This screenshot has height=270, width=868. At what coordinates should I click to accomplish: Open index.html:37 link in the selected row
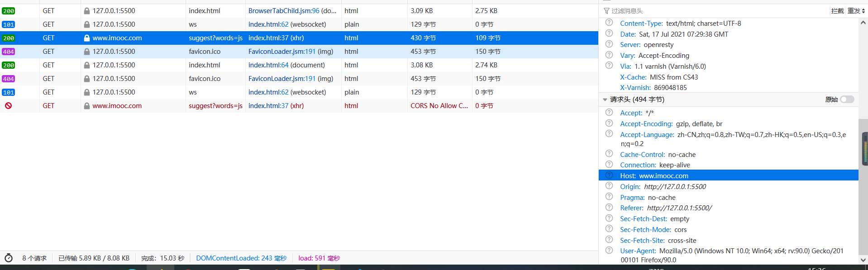[268, 38]
